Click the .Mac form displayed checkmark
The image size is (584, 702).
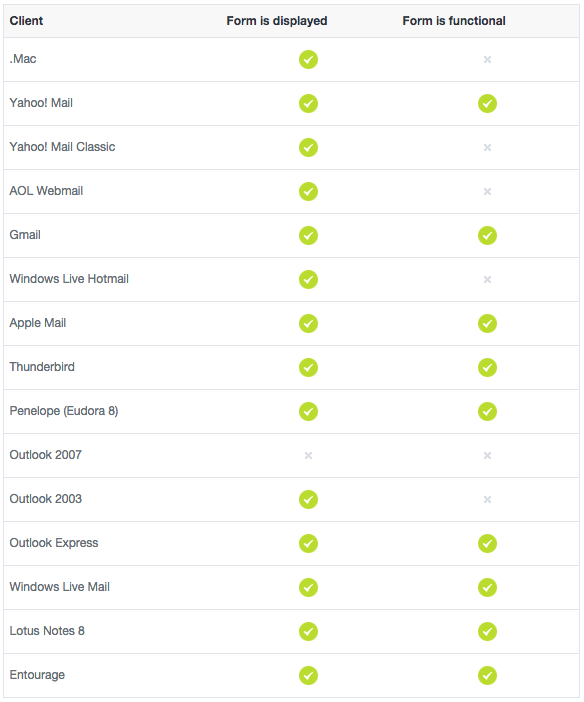click(308, 60)
